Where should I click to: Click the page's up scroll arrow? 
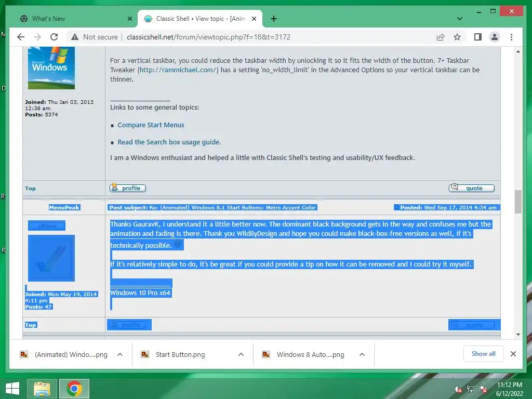pos(518,51)
